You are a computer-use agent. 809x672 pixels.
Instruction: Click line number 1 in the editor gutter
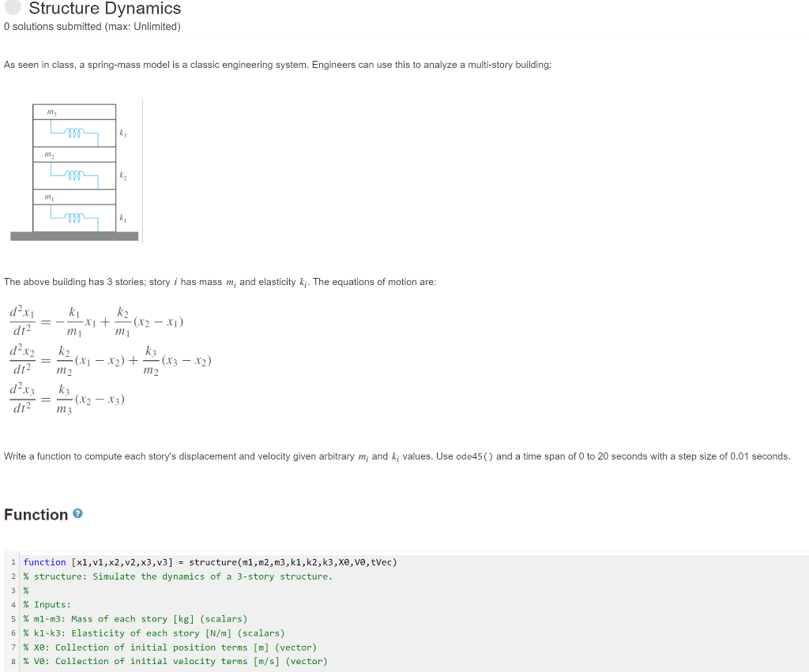coord(13,561)
